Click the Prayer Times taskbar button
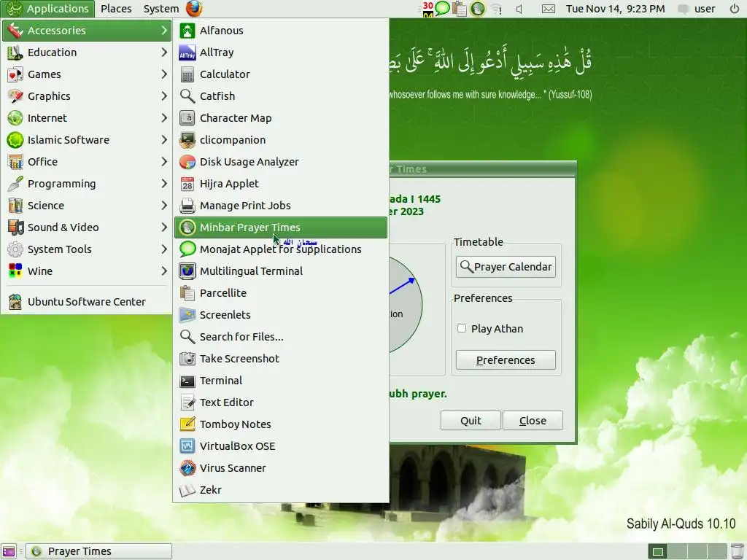Image resolution: width=747 pixels, height=560 pixels. point(98,551)
